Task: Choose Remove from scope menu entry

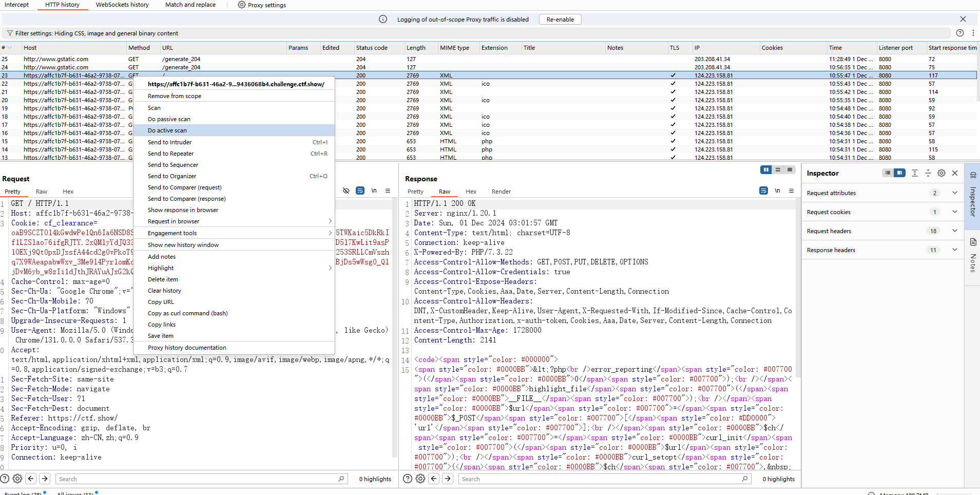Action: pyautogui.click(x=234, y=96)
